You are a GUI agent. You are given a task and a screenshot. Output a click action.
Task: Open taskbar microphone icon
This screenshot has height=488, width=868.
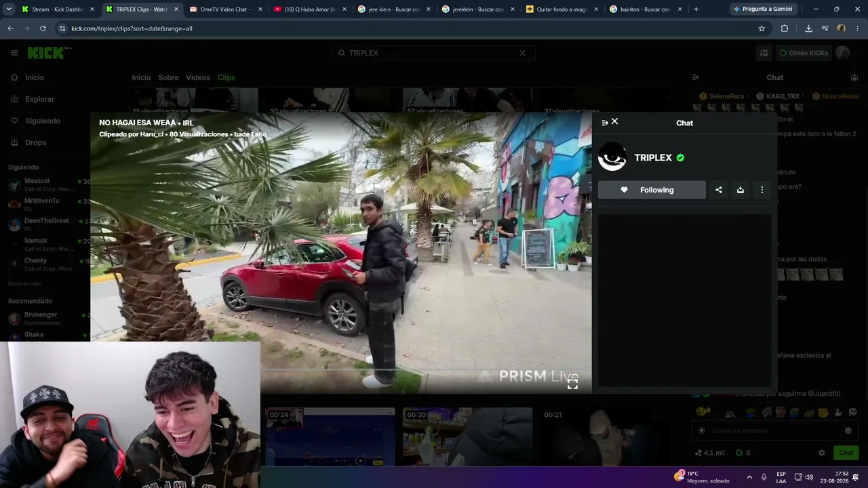tap(764, 477)
